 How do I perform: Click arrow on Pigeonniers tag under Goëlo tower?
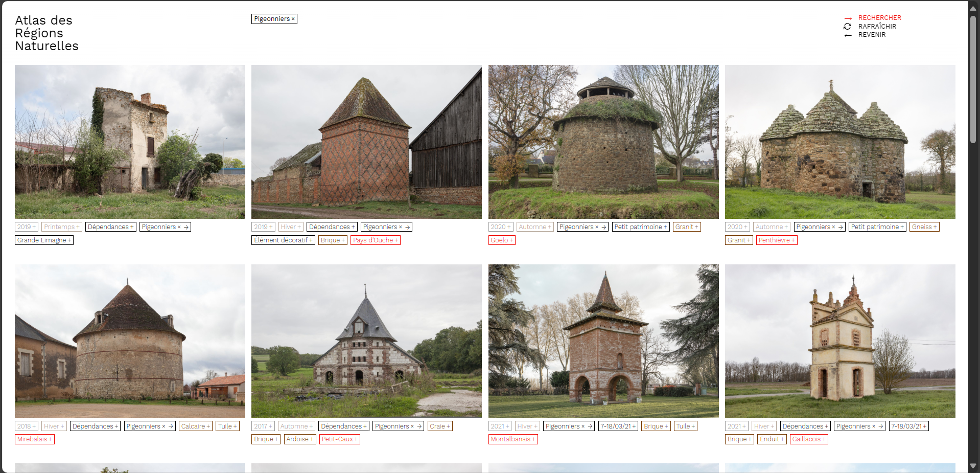pos(603,227)
